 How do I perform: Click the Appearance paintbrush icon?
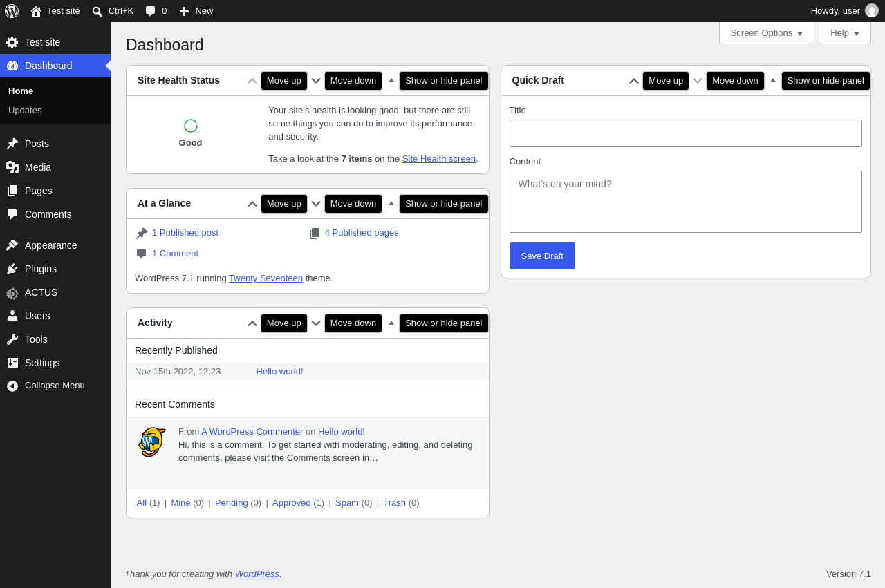click(x=12, y=245)
